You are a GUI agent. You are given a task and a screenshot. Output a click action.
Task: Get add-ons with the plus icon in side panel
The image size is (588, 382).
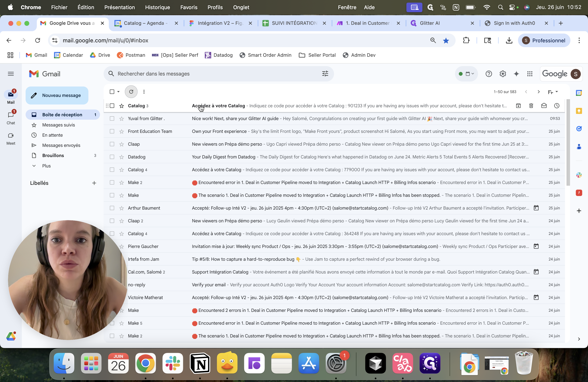[x=579, y=211]
